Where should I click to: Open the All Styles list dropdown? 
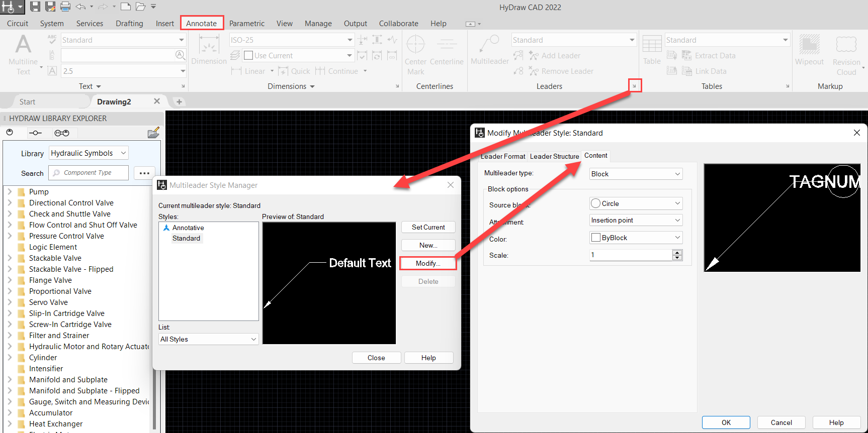209,340
